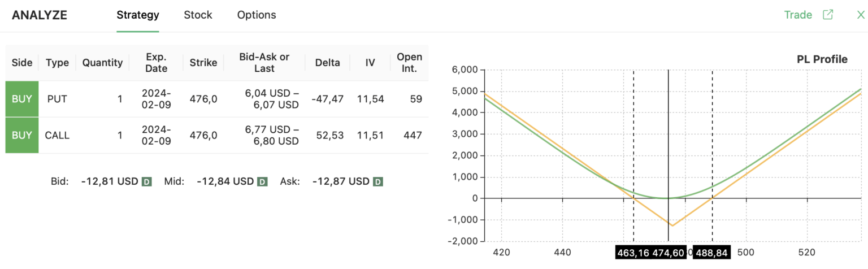This screenshot has width=868, height=269.
Task: Close the Analyze panel
Action: coord(861,15)
